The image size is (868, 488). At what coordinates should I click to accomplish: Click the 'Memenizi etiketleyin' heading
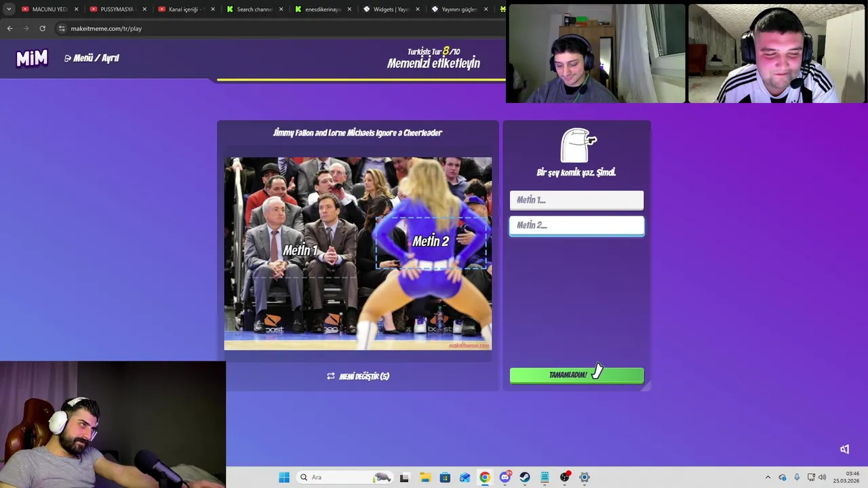pos(433,64)
